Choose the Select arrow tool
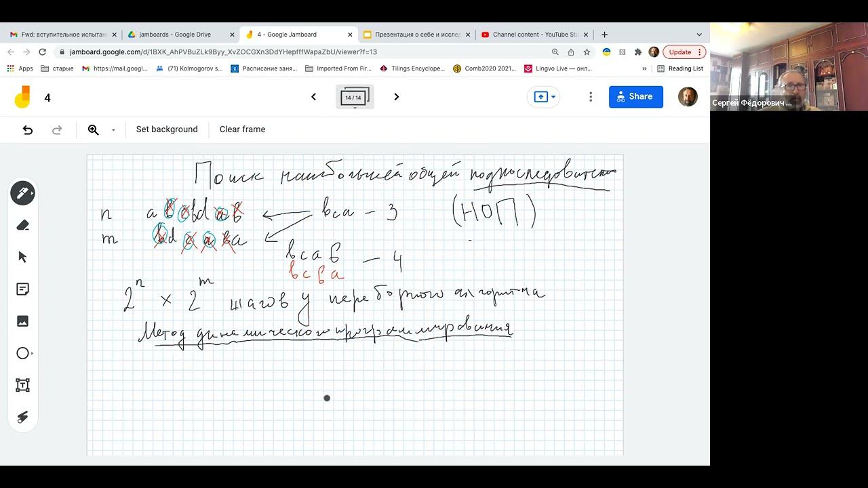 [x=22, y=257]
